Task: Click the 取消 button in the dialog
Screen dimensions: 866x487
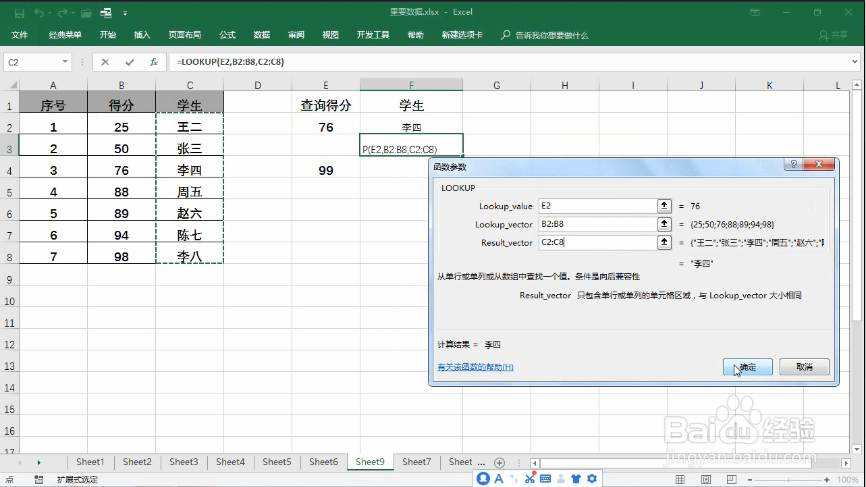Action: click(804, 367)
